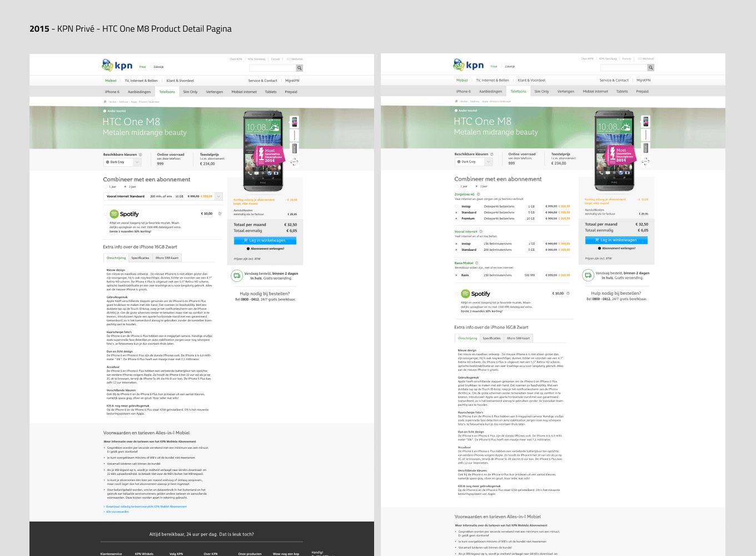Viewport: 756px width, 556px height.
Task: Click search input field in left mockup
Action: click(x=272, y=68)
